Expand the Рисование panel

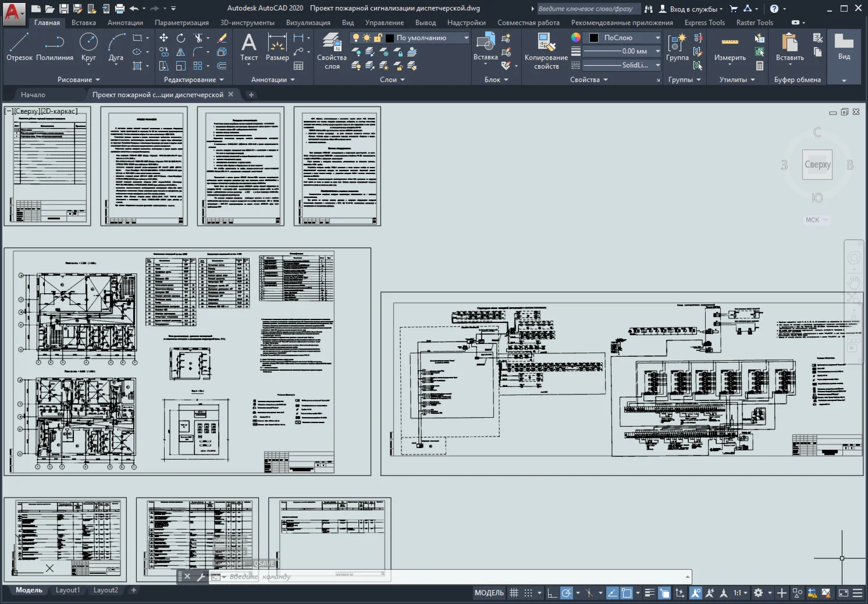coord(79,80)
